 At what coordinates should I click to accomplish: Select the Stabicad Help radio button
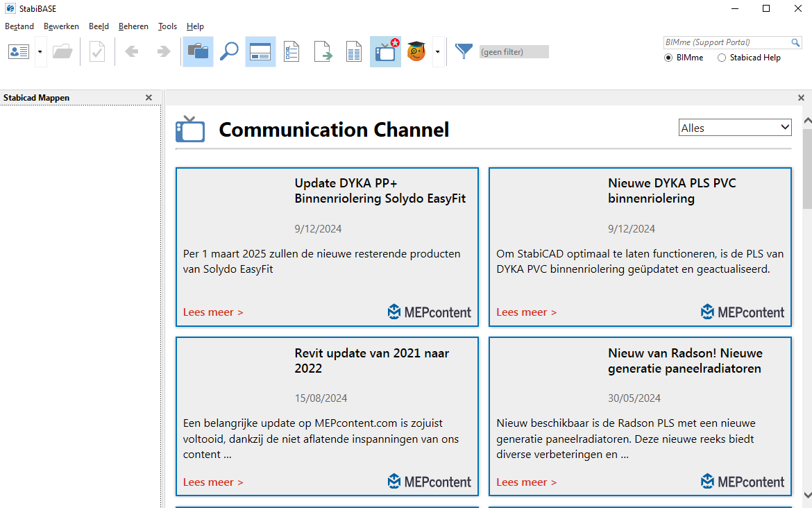click(x=722, y=58)
